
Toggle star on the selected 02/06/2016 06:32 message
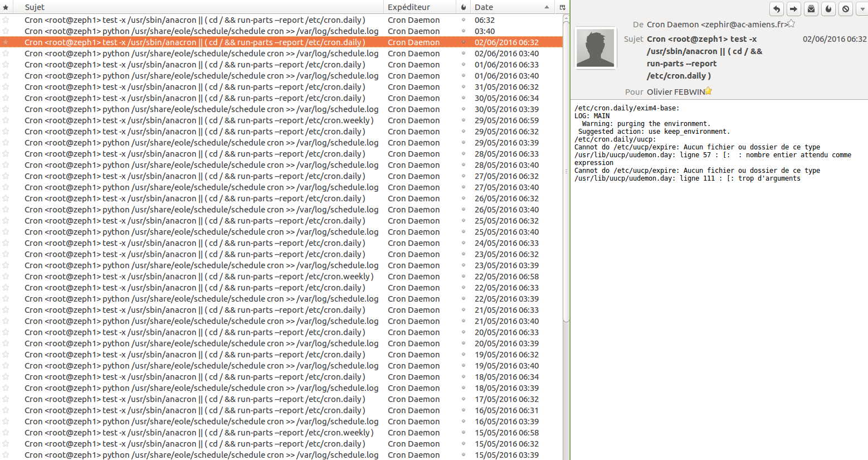pyautogui.click(x=6, y=42)
